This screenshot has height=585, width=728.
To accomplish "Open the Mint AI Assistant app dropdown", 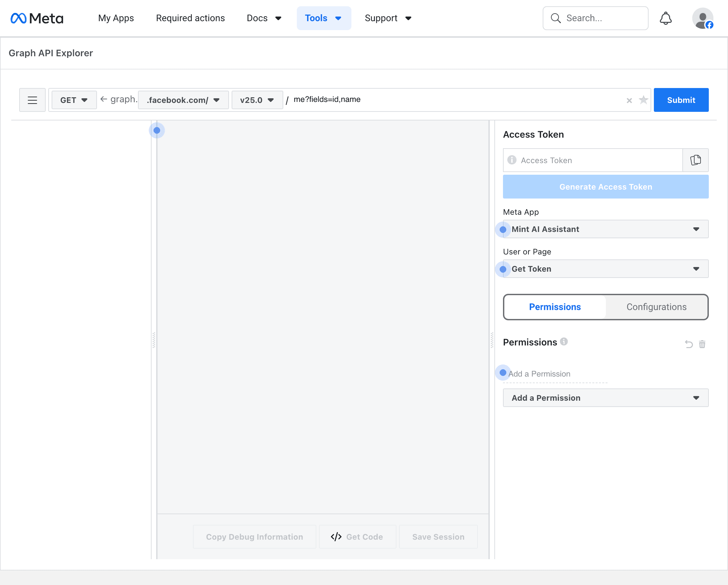I will 606,229.
